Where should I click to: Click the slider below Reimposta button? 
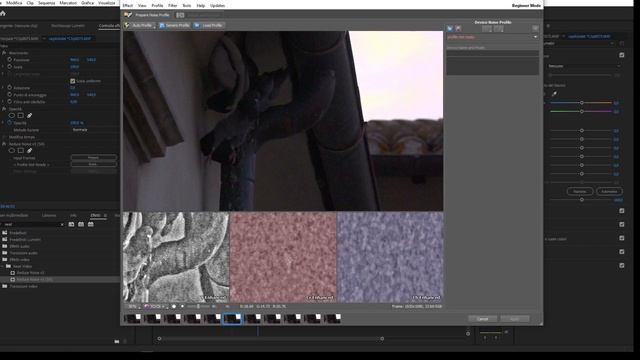point(582,200)
